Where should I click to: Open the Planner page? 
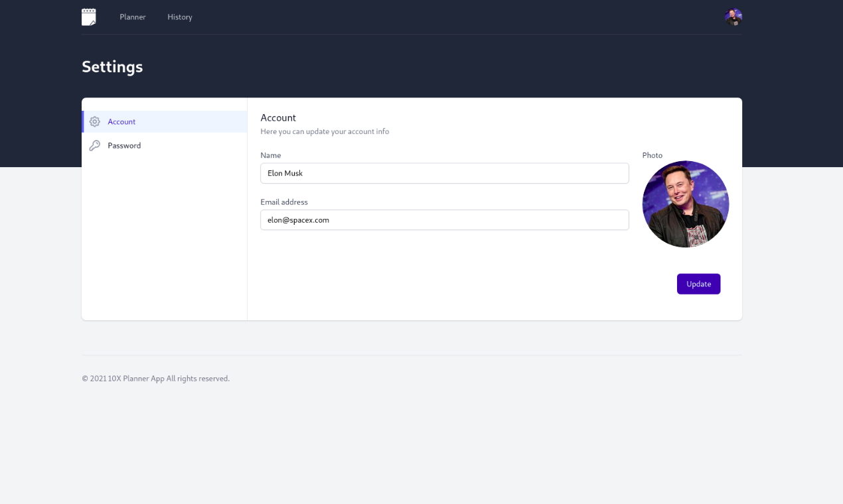[132, 17]
